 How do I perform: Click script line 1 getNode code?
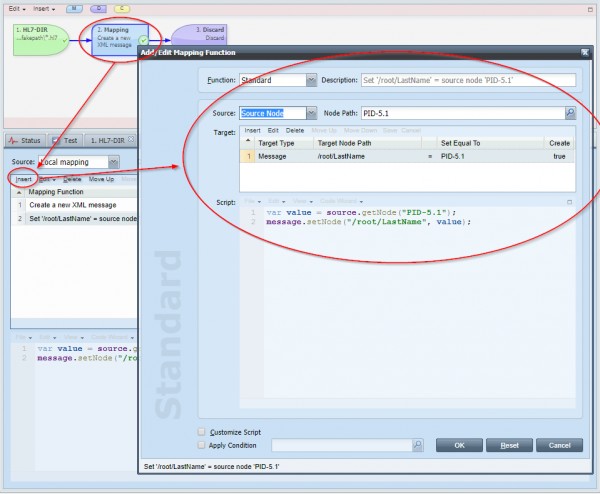pos(361,212)
